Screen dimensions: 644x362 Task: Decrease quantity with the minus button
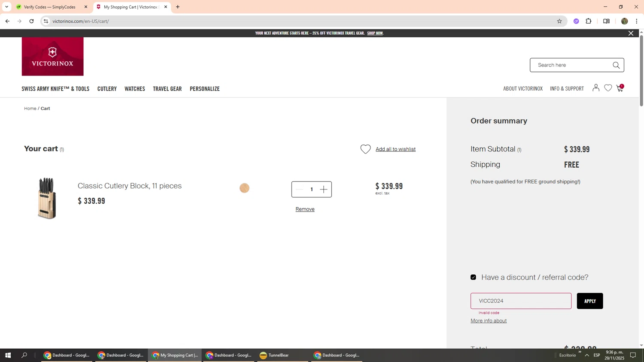(299, 190)
